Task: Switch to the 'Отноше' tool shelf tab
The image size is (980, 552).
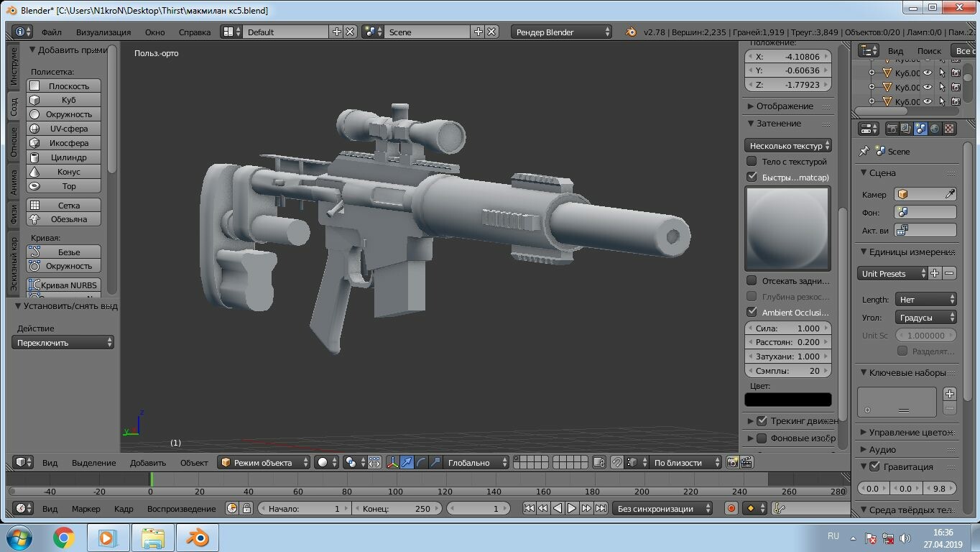Action: 14,142
